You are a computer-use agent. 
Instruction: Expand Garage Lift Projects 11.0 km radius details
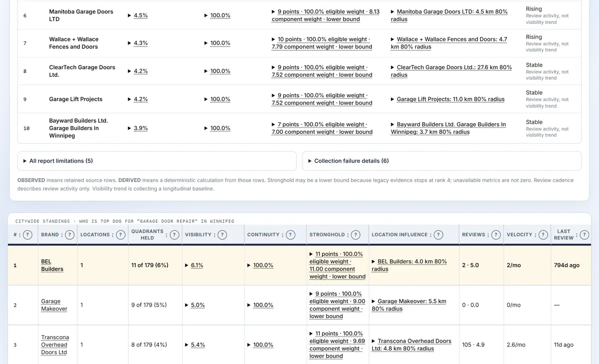448,99
